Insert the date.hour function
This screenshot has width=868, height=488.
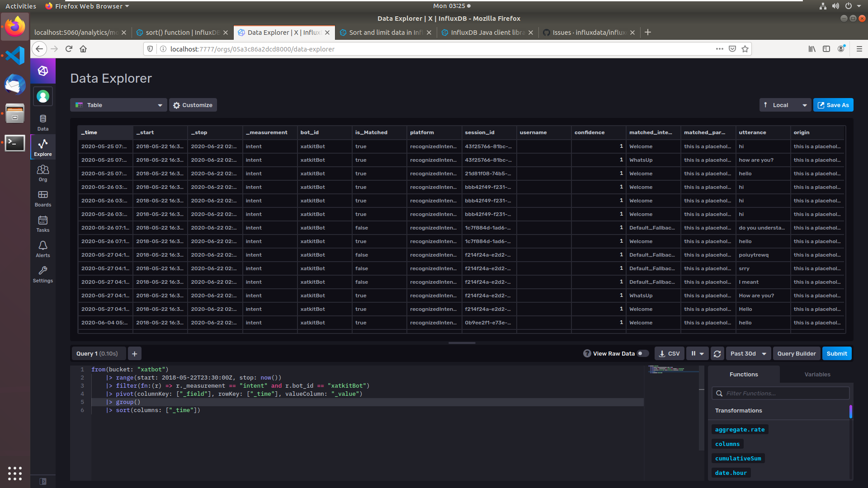(x=731, y=473)
